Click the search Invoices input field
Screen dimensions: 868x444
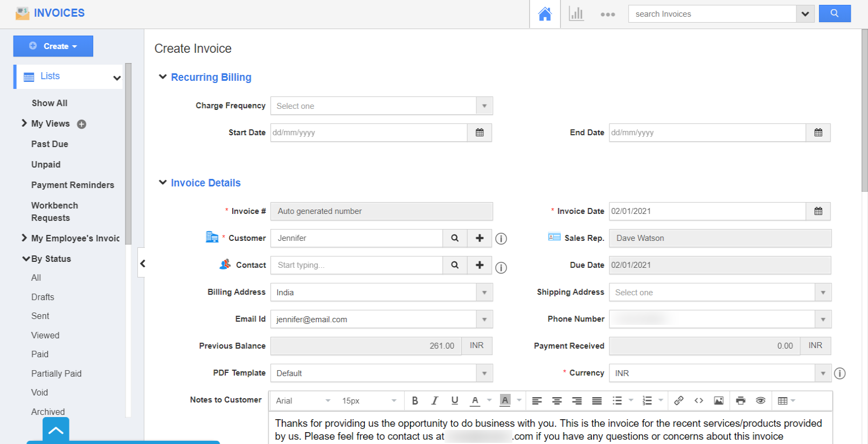click(712, 14)
